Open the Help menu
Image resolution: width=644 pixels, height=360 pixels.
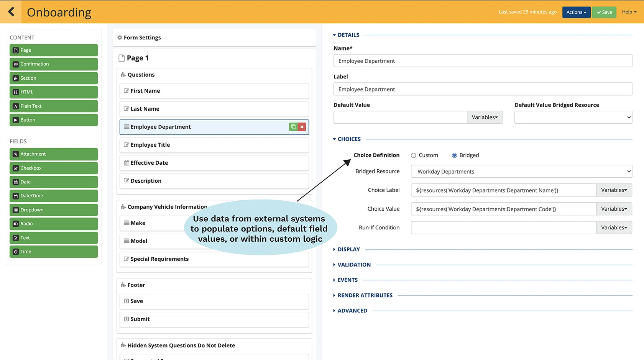tap(629, 12)
